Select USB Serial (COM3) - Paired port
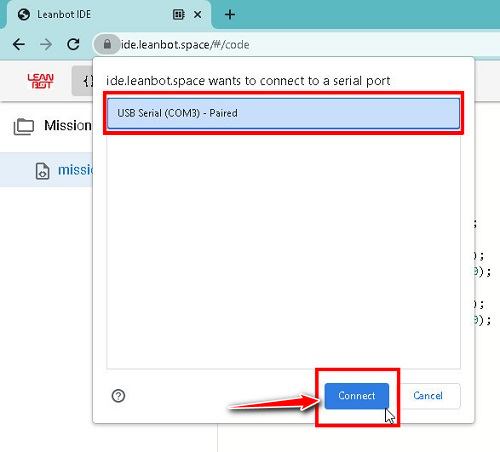This screenshot has height=452, width=500. click(283, 113)
